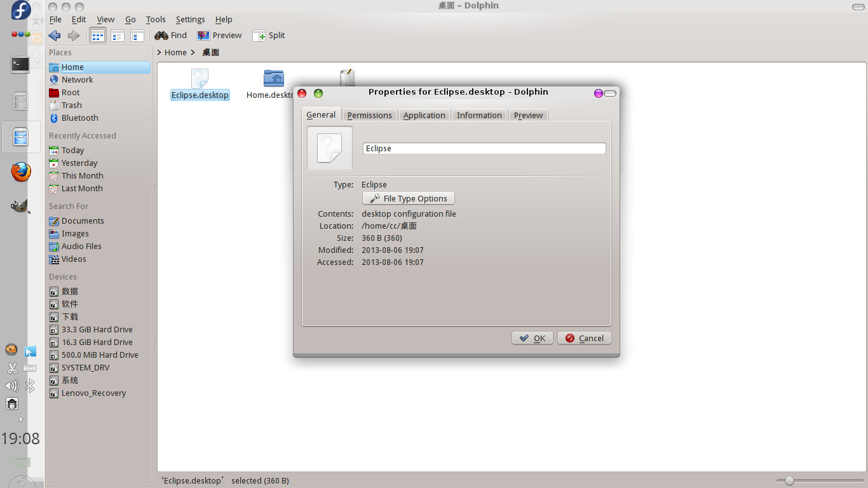Click the Eclipse file name field
The width and height of the screenshot is (868, 488).
[484, 149]
